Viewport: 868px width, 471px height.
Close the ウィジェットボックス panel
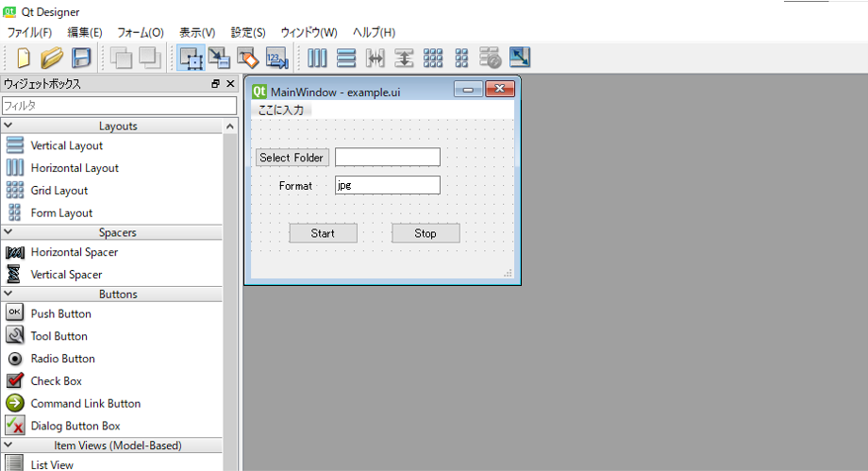230,84
